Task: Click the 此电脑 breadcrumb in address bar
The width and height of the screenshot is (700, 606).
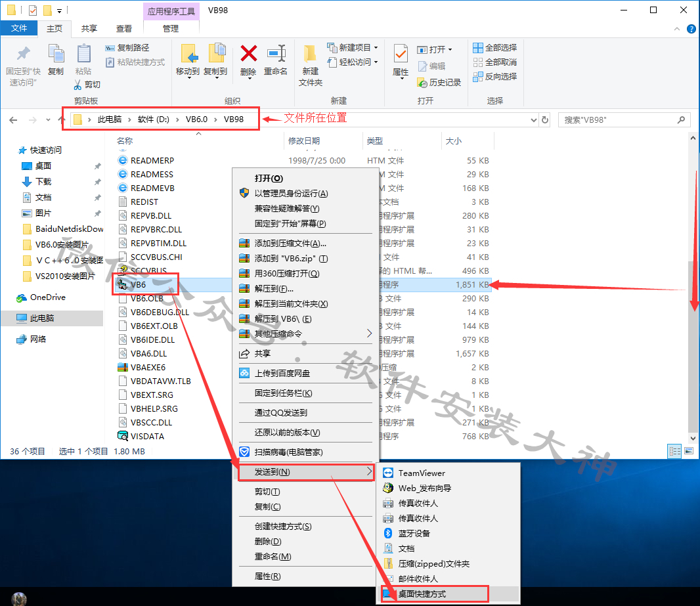Action: point(110,119)
